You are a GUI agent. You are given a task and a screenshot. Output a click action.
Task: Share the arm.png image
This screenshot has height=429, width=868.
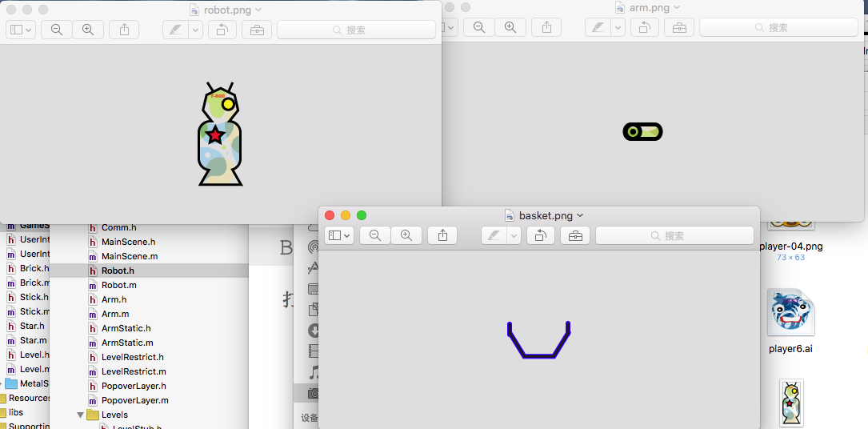[x=546, y=27]
